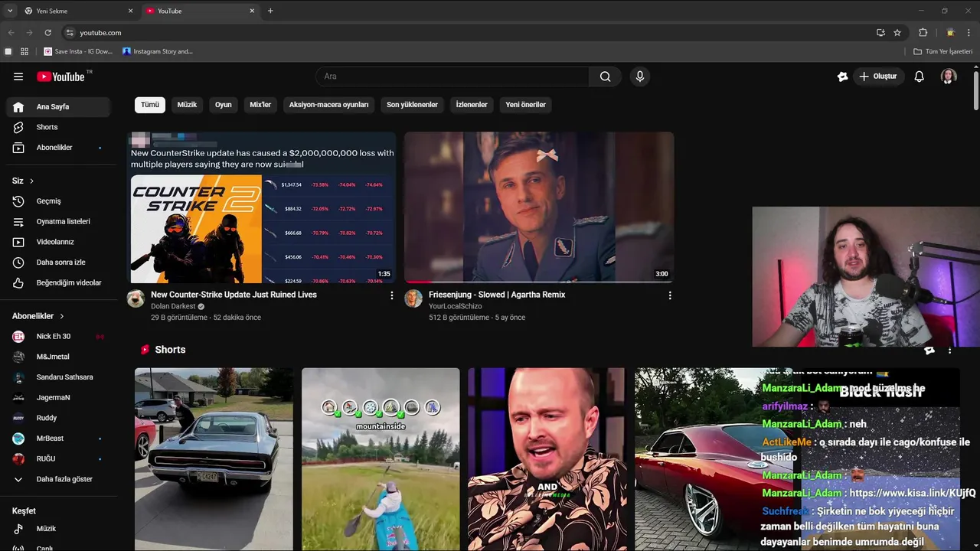Expand Daha fazla göster subscriptions
The height and width of the screenshot is (551, 980).
58,479
